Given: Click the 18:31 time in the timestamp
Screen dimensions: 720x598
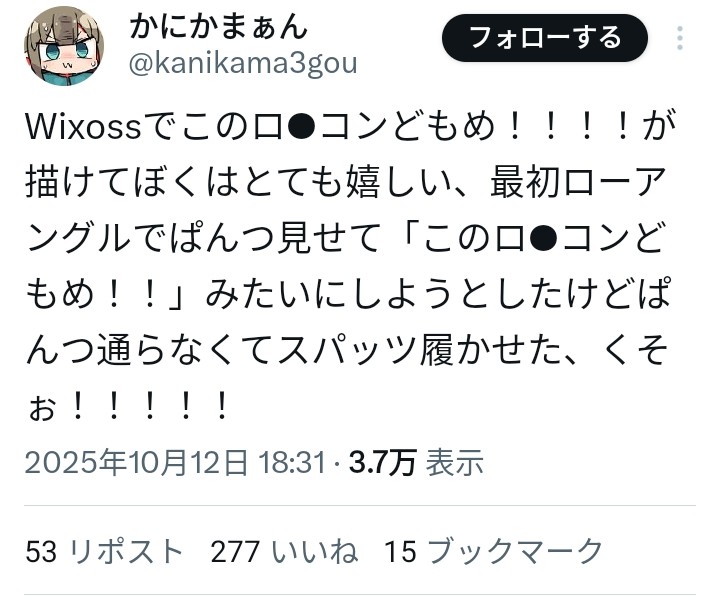Looking at the screenshot, I should 293,462.
